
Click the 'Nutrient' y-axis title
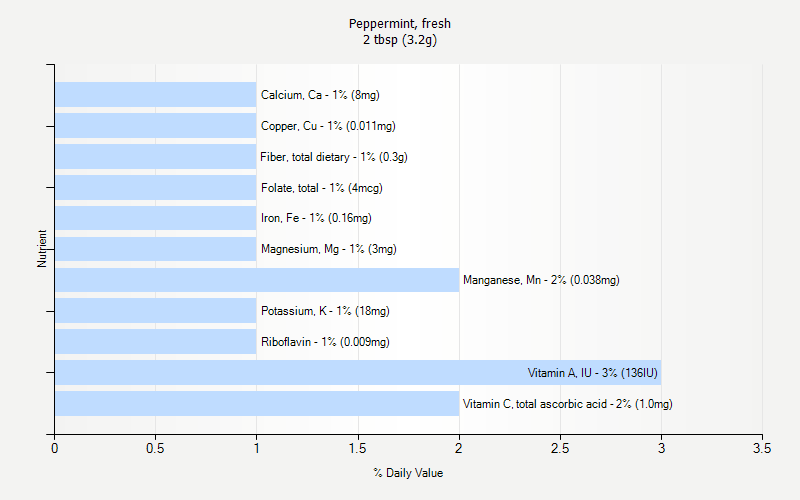42,248
